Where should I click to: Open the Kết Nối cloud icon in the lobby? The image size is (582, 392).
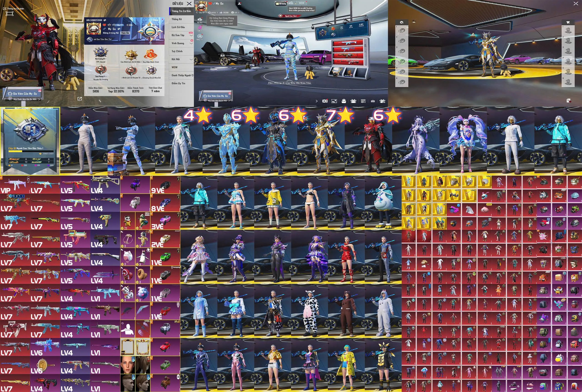(x=200, y=19)
